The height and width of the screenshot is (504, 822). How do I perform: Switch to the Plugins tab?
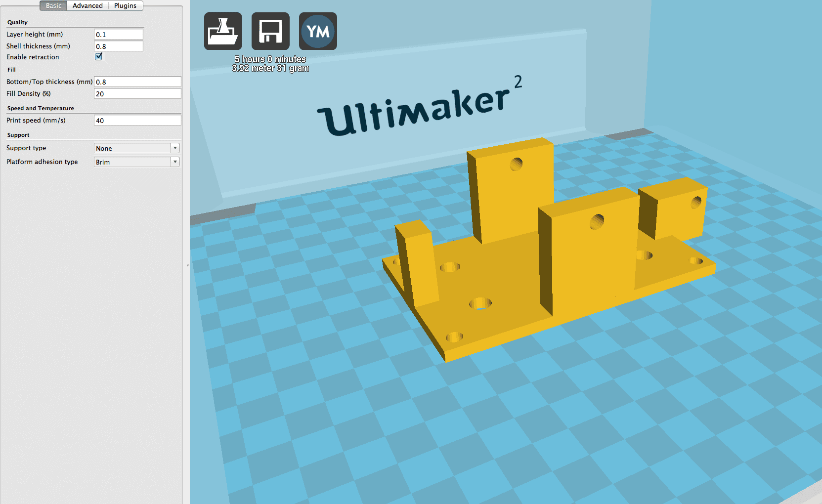[125, 5]
